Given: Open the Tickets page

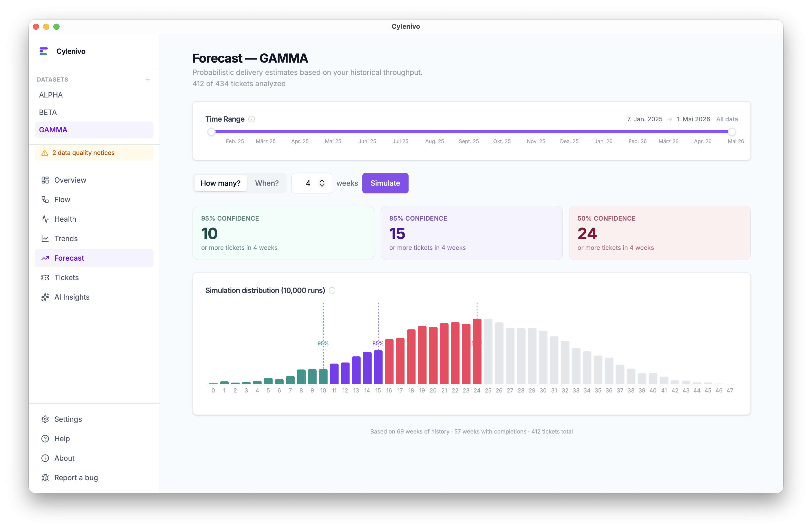Looking at the screenshot, I should [66, 278].
